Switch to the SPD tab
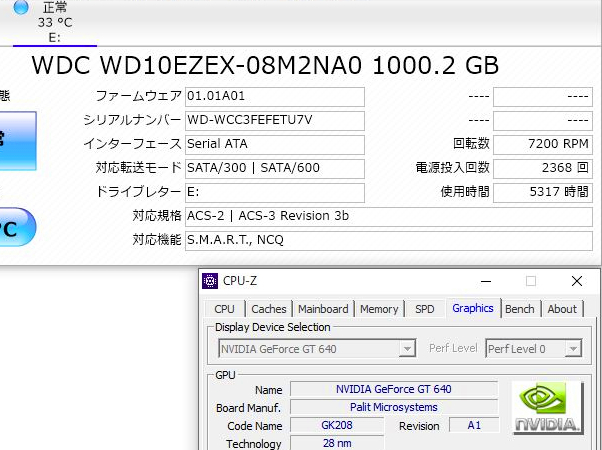 click(425, 309)
